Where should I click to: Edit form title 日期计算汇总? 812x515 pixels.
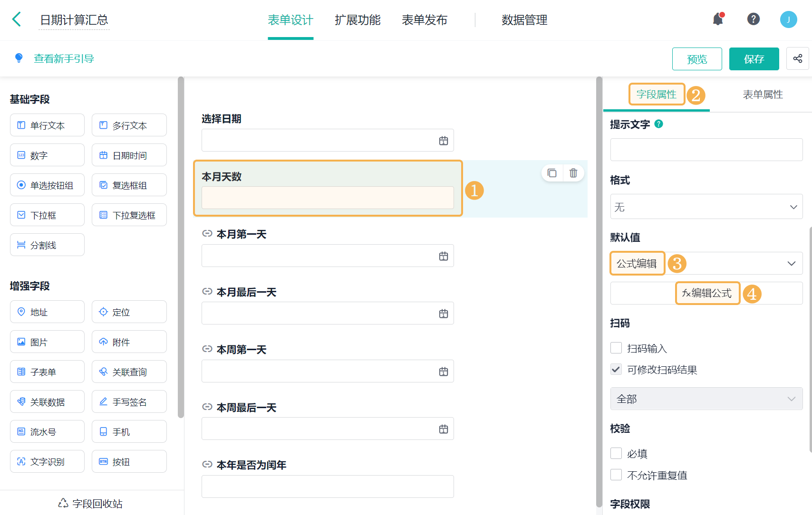pos(74,20)
